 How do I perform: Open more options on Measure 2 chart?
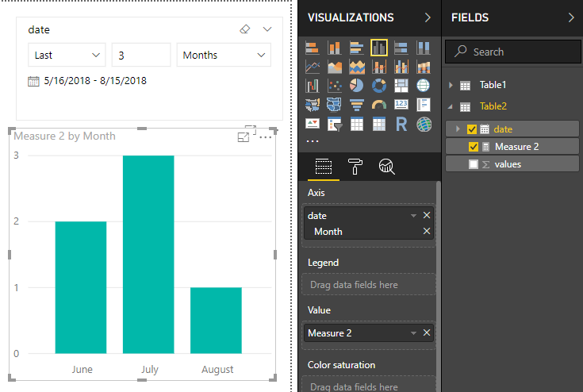265,137
